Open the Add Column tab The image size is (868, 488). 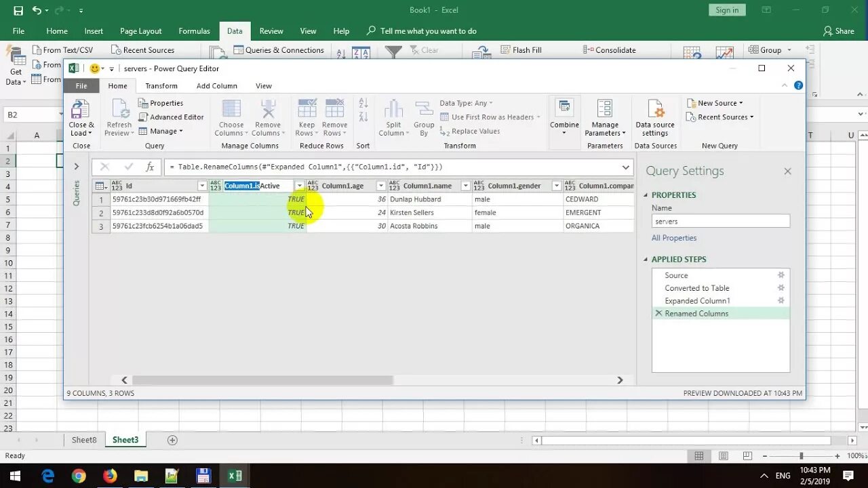[x=217, y=86]
